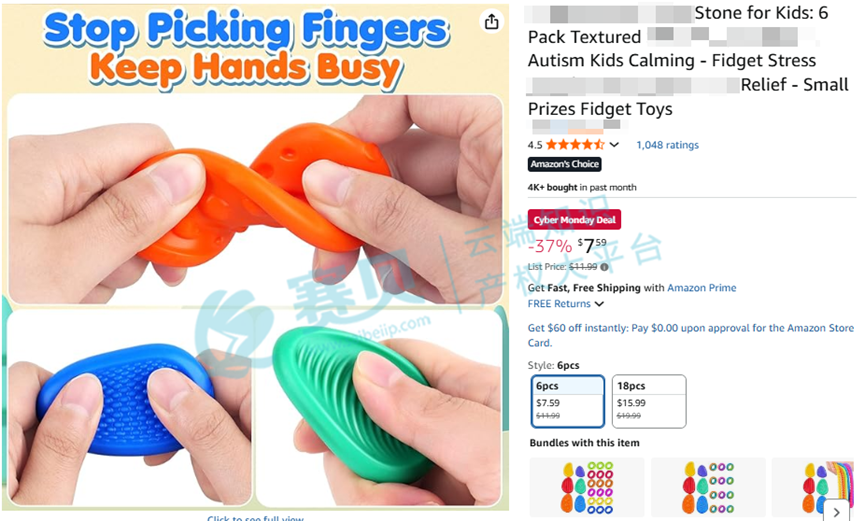Open the third partially visible bundle thumbnail
The height and width of the screenshot is (521, 865).
click(814, 487)
